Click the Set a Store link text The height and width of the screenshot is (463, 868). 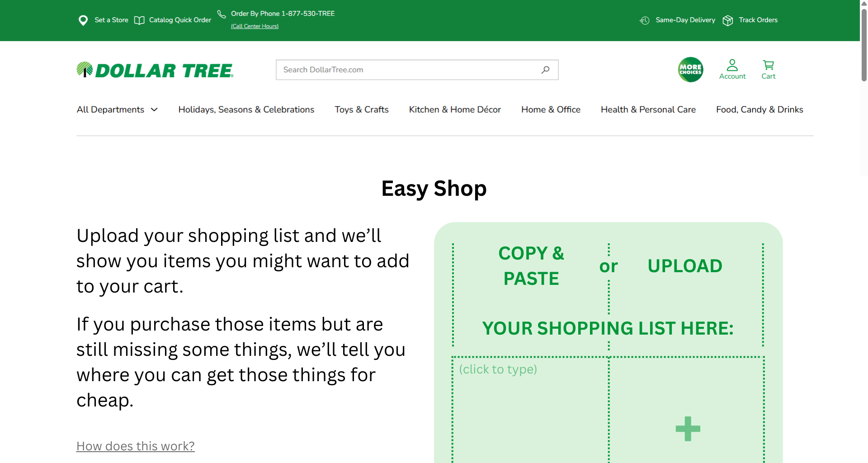pyautogui.click(x=111, y=20)
